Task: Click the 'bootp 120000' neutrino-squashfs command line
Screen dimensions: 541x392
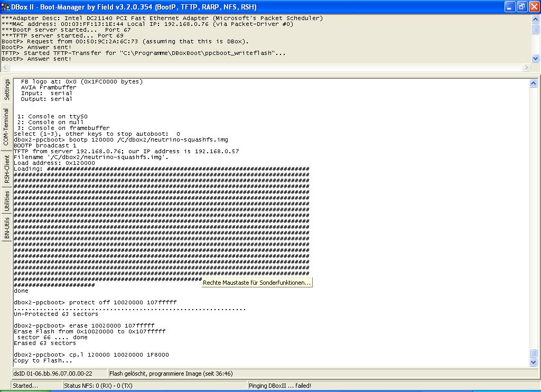Action: coord(121,139)
